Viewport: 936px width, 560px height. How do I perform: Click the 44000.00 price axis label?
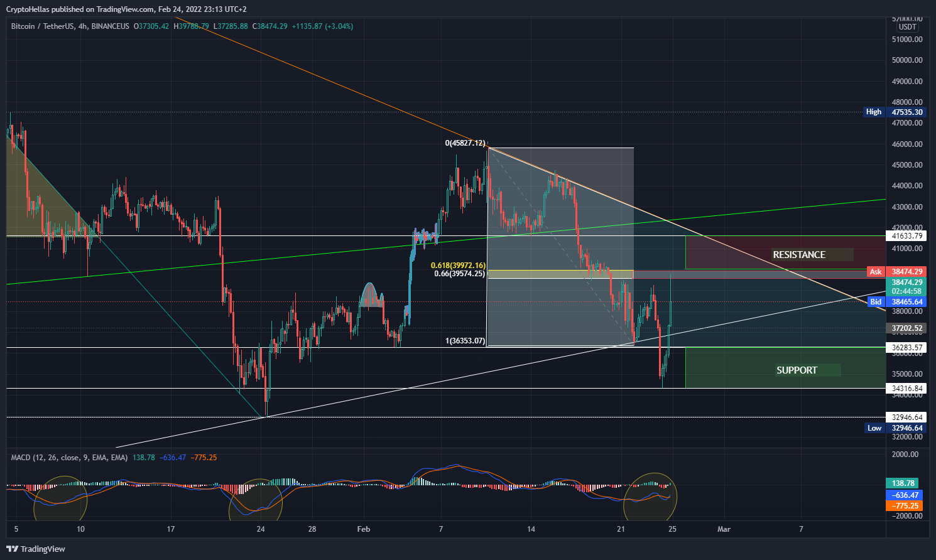point(907,186)
